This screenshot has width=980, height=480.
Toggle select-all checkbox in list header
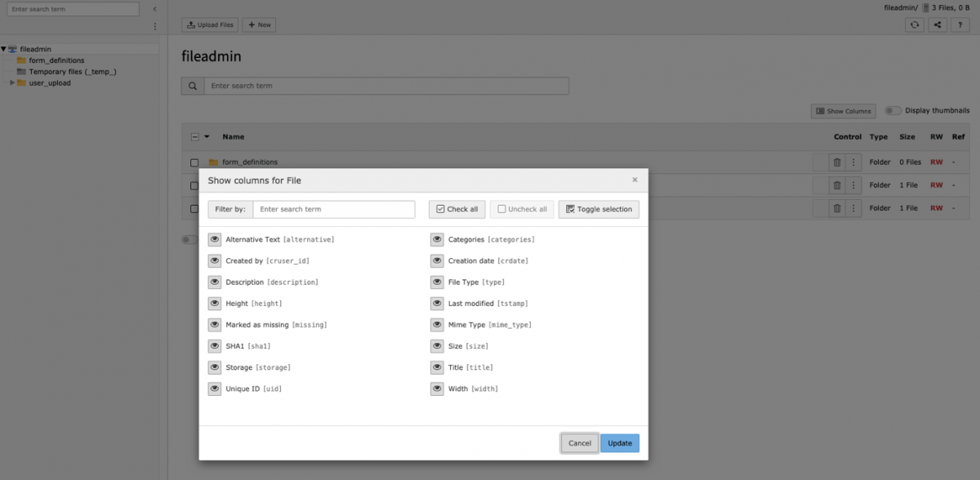pyautogui.click(x=194, y=137)
